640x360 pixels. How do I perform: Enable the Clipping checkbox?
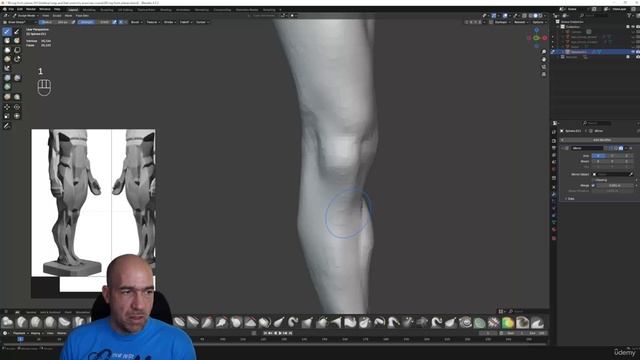coord(593,180)
